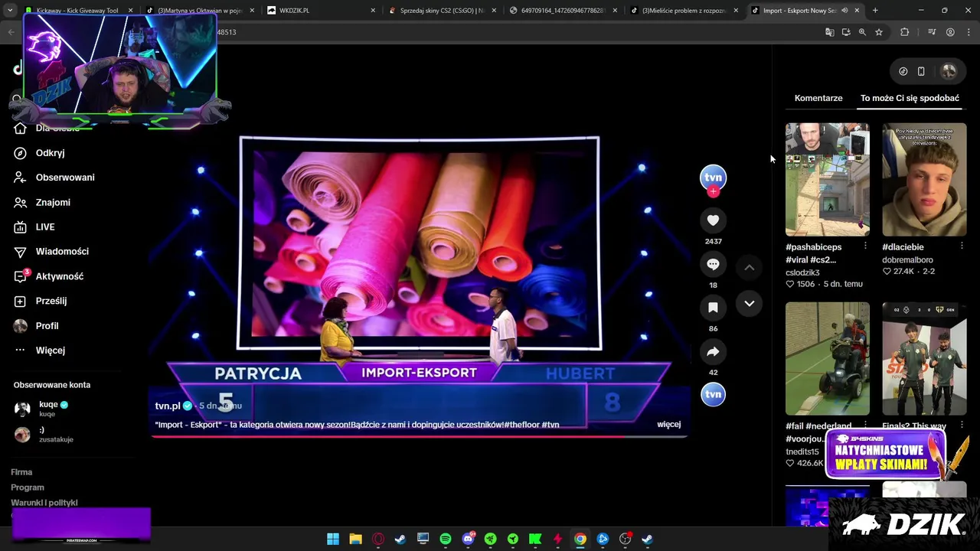
Task: Click the phone app icon
Action: (921, 71)
